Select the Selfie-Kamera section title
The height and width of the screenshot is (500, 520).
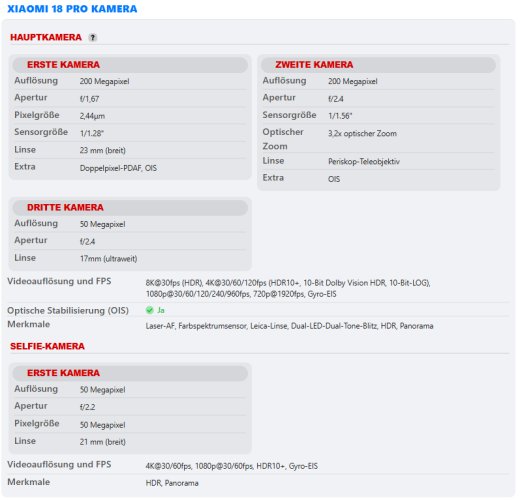coord(47,346)
